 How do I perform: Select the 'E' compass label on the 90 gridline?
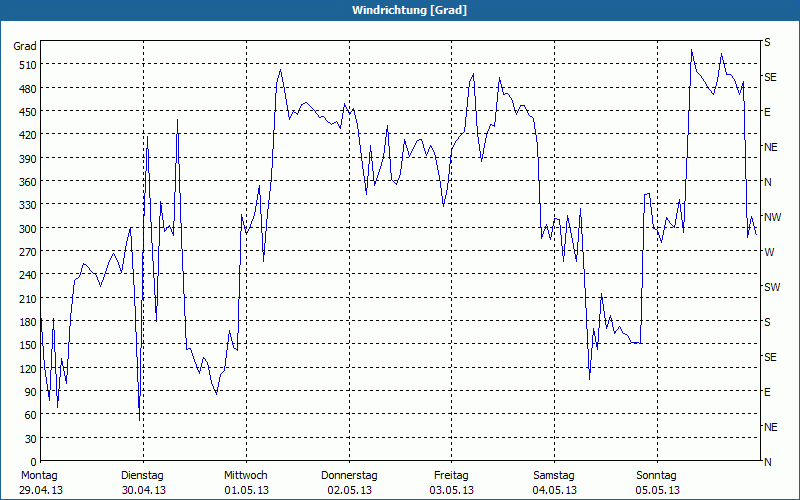tap(767, 392)
